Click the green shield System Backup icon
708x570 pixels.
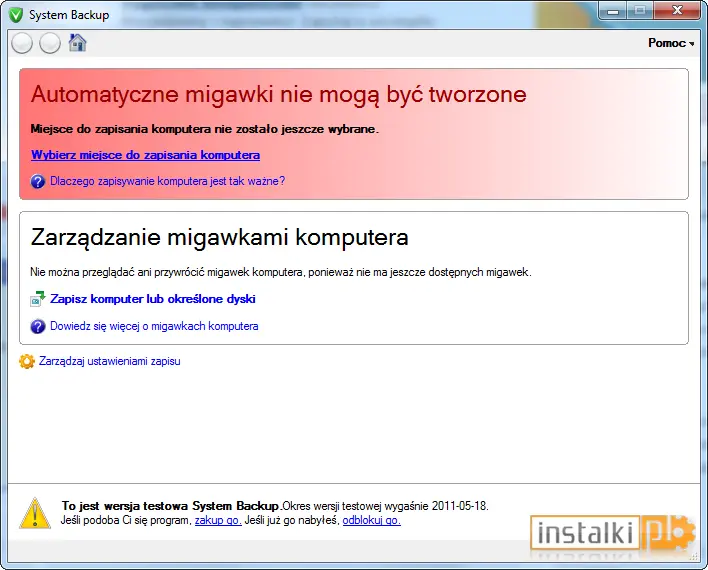16,15
